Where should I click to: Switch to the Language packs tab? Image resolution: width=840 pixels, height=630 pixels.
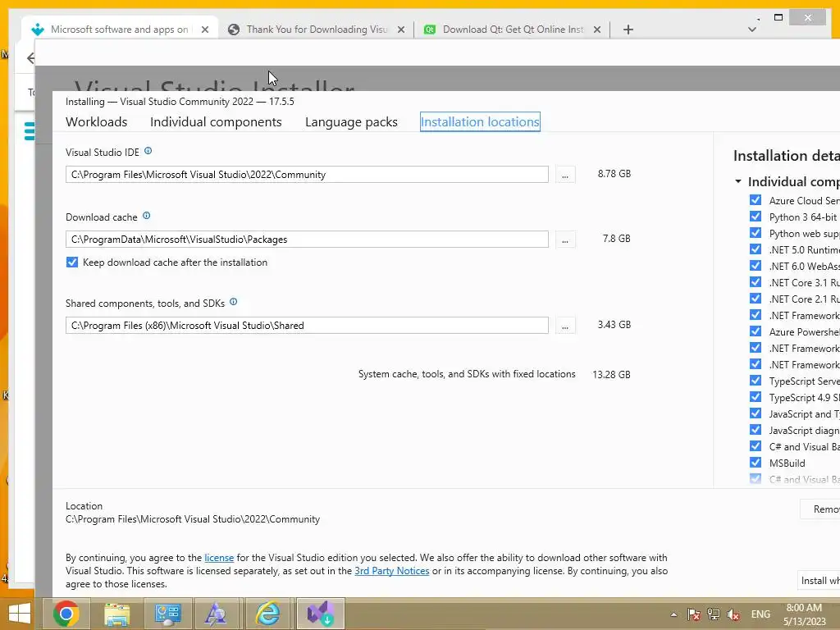351,121
